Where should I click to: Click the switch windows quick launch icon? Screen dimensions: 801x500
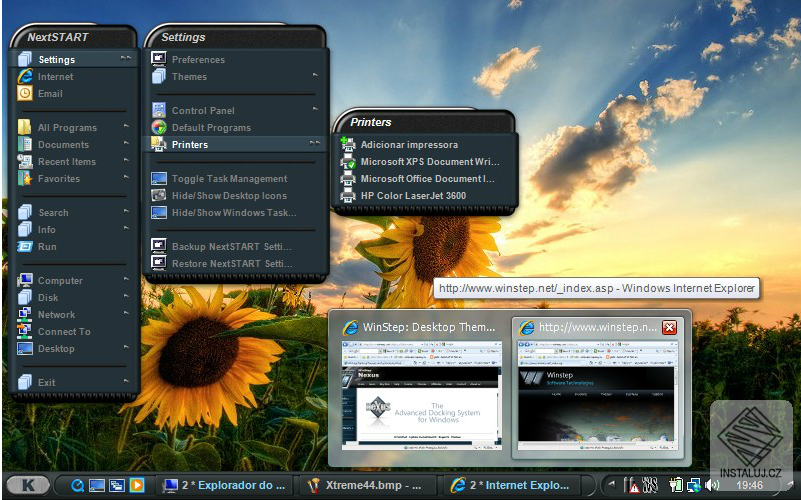(116, 485)
